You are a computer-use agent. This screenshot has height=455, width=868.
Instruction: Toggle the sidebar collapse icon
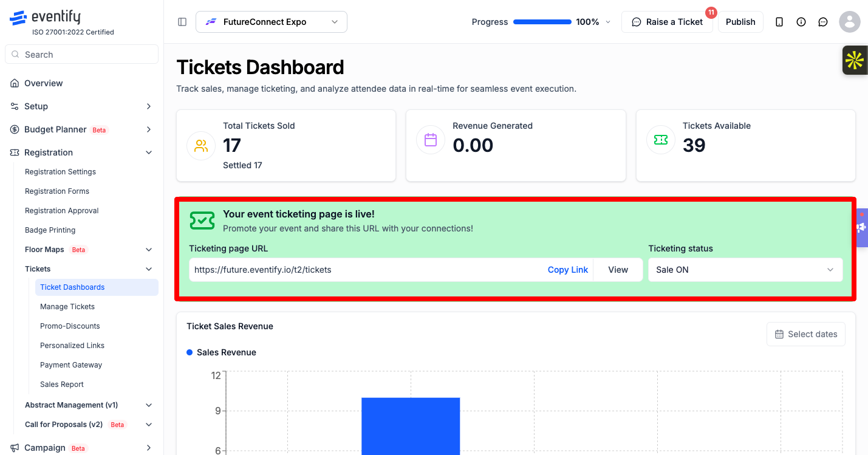tap(182, 22)
